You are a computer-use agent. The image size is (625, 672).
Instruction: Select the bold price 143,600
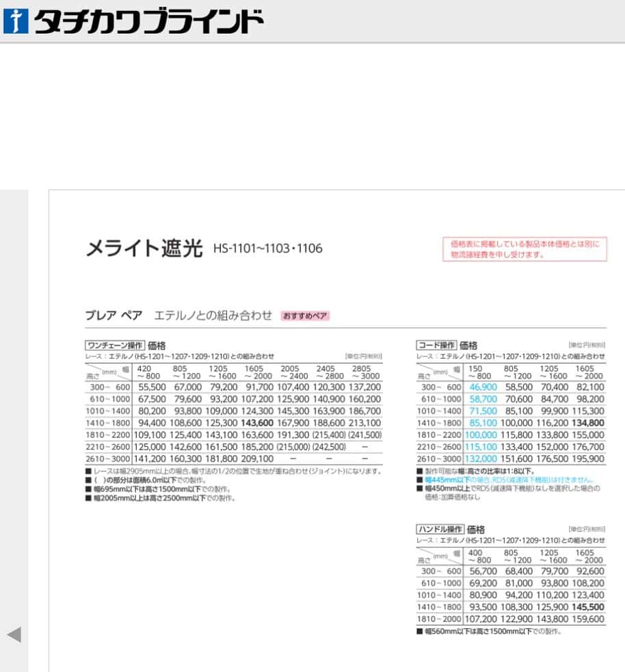click(x=257, y=423)
